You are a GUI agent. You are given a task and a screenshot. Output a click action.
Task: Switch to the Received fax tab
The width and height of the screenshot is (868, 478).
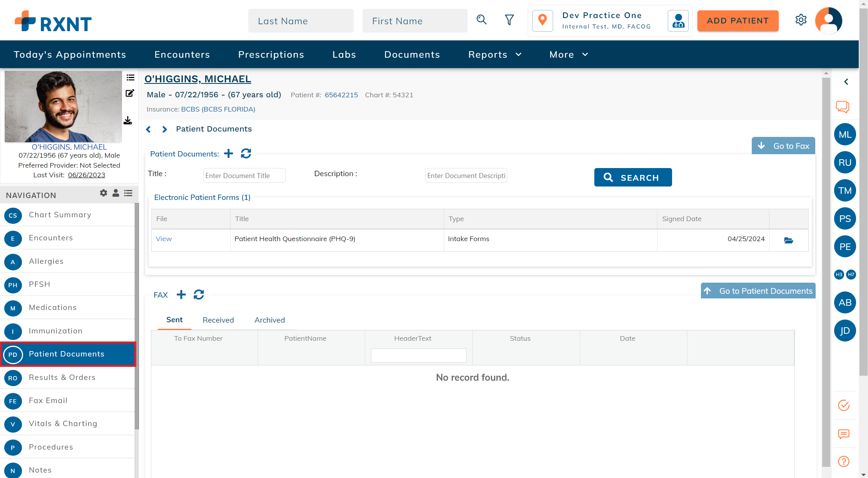click(218, 320)
